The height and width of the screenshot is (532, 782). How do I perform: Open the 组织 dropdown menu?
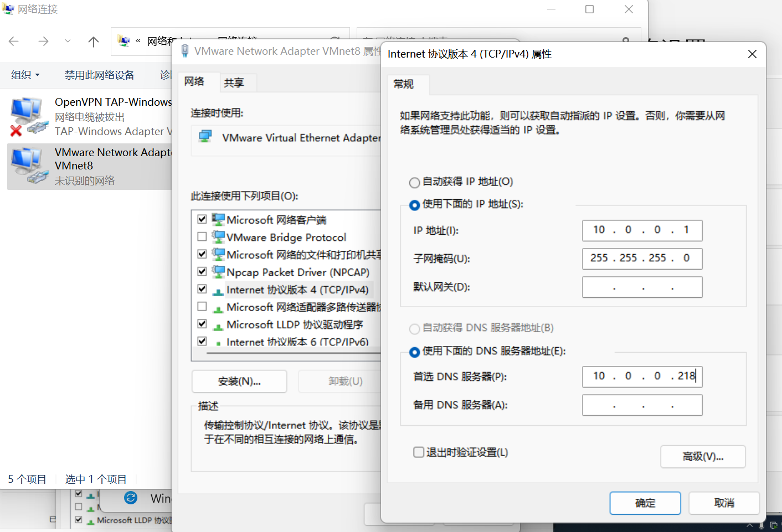[x=25, y=75]
